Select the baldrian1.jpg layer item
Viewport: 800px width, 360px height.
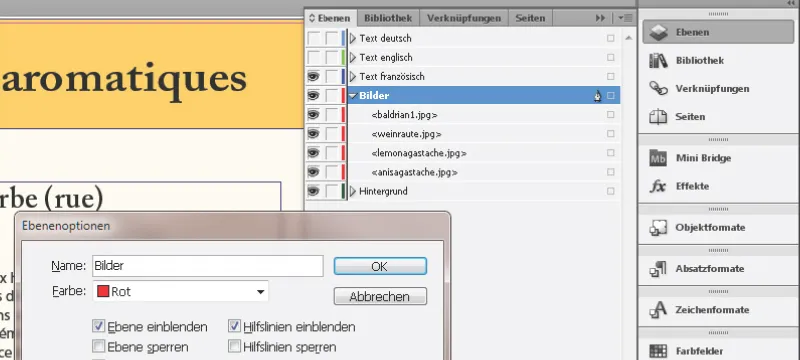(405, 115)
